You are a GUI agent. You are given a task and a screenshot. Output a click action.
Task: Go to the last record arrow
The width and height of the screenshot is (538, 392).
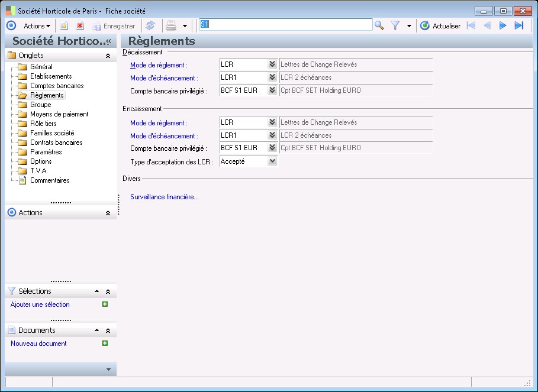[x=519, y=25]
